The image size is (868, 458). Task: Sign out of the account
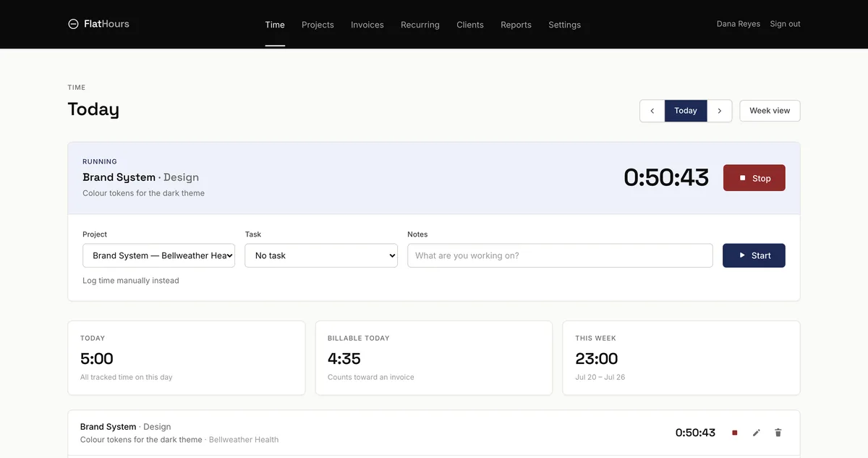tap(785, 24)
